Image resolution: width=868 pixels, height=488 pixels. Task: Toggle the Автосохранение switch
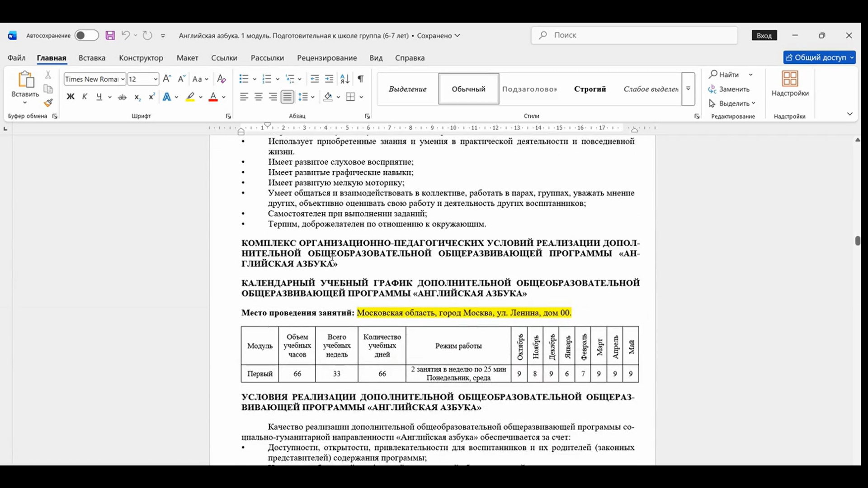pos(86,35)
